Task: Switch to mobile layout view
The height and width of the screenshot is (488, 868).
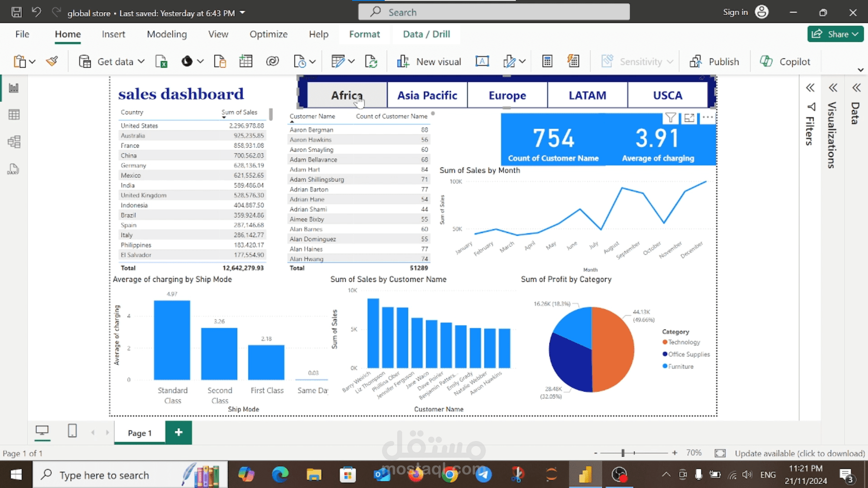Action: tap(72, 431)
